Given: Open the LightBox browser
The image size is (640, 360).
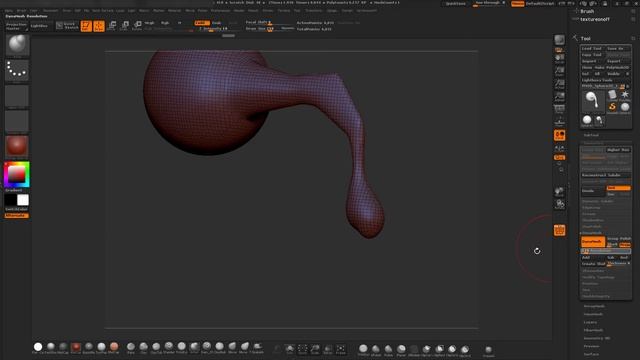Looking at the screenshot, I should pos(39,26).
